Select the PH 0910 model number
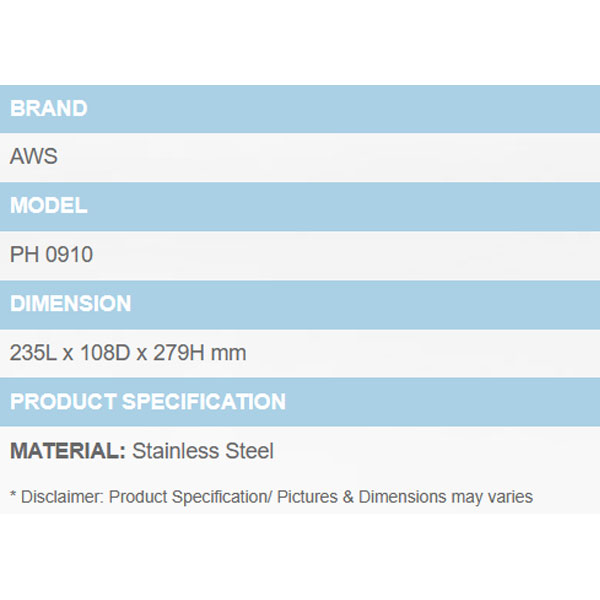The image size is (600, 600). tap(52, 255)
